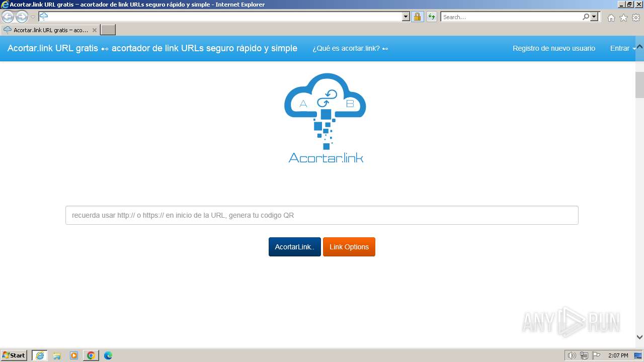Close the Acortar.link browser tab
This screenshot has height=362, width=644.
[x=94, y=30]
